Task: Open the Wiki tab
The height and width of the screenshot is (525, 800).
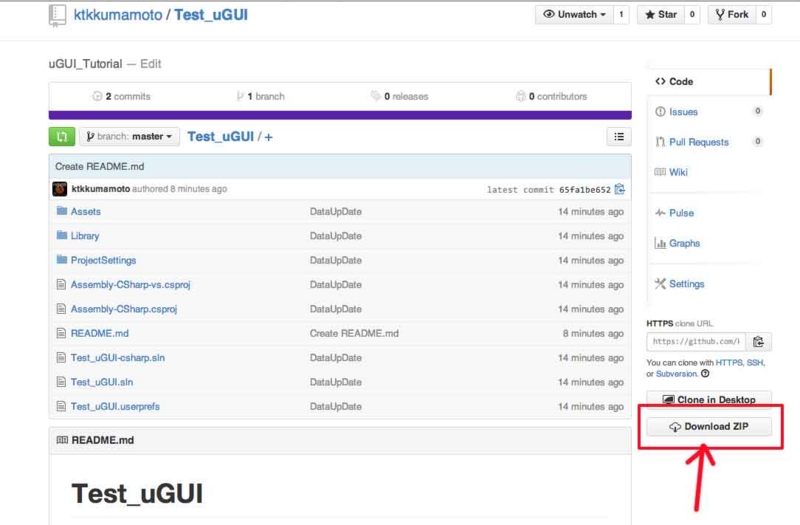Action: [678, 172]
